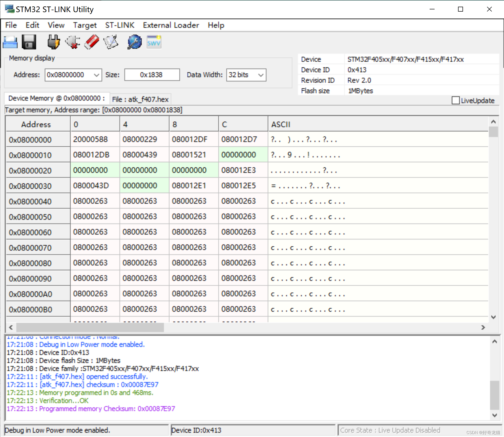Image resolution: width=504 pixels, height=437 pixels.
Task: Select cell 0800043D in row 0x08000030
Action: [x=95, y=186]
